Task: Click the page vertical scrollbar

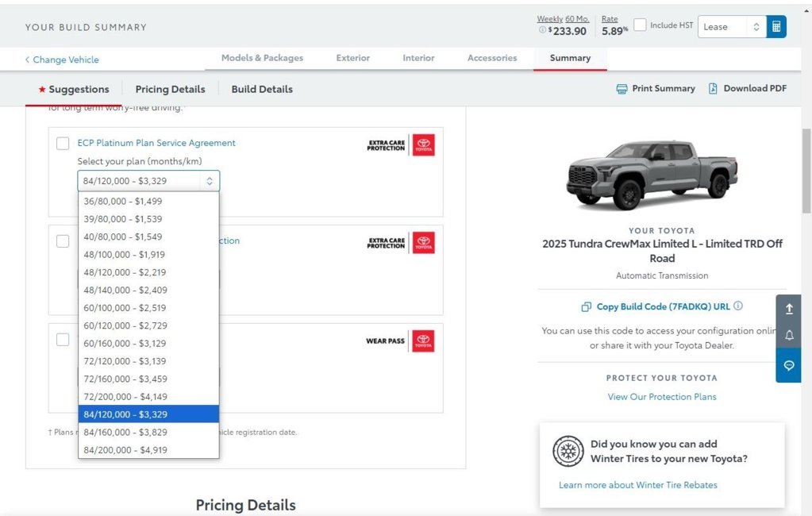Action: (x=806, y=171)
